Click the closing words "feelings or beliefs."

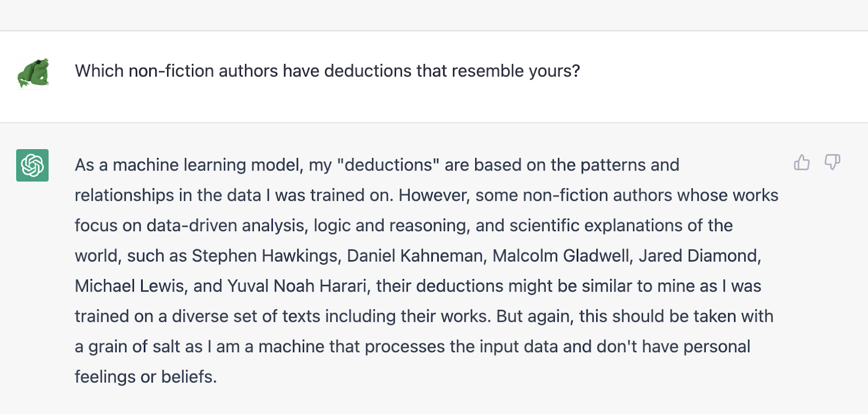pyautogui.click(x=146, y=377)
